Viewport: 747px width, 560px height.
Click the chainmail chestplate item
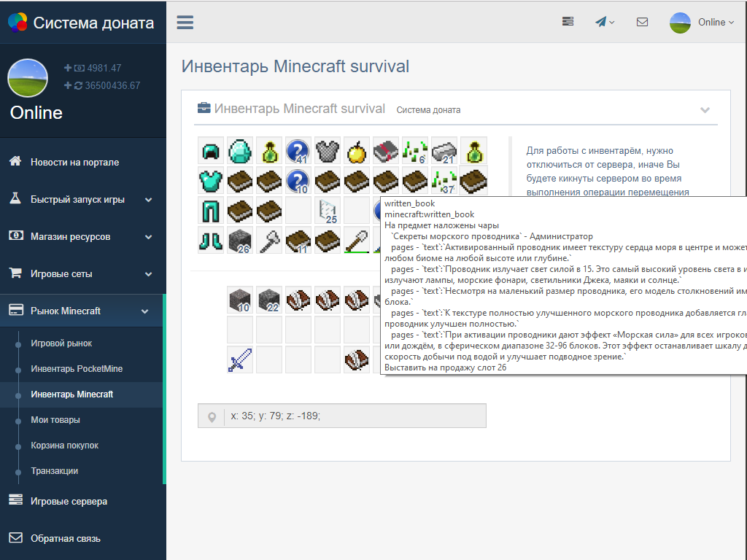point(328,151)
